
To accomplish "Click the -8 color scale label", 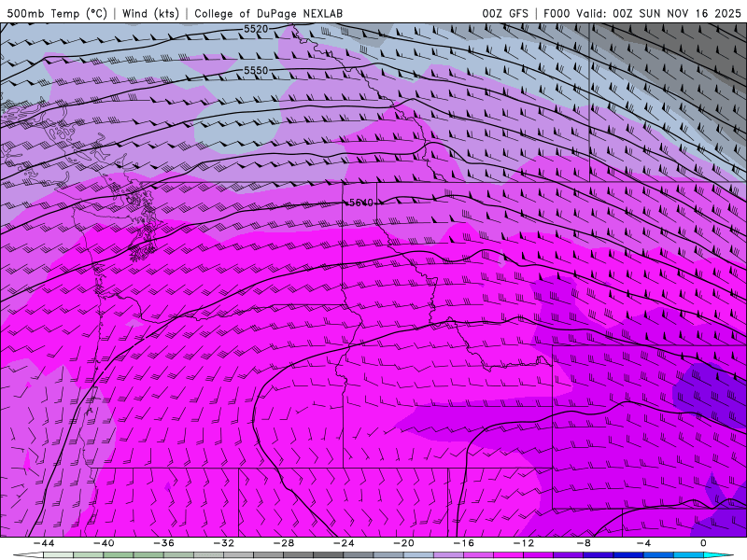I will tap(583, 543).
